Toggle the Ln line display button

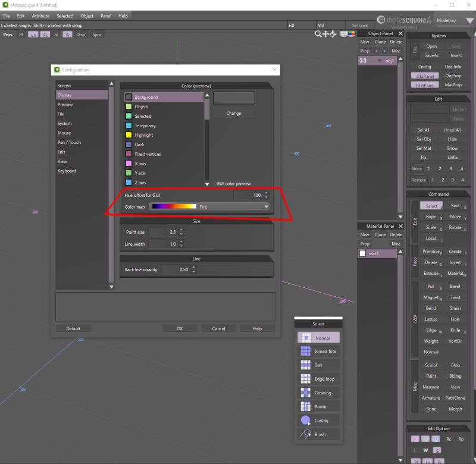33,35
